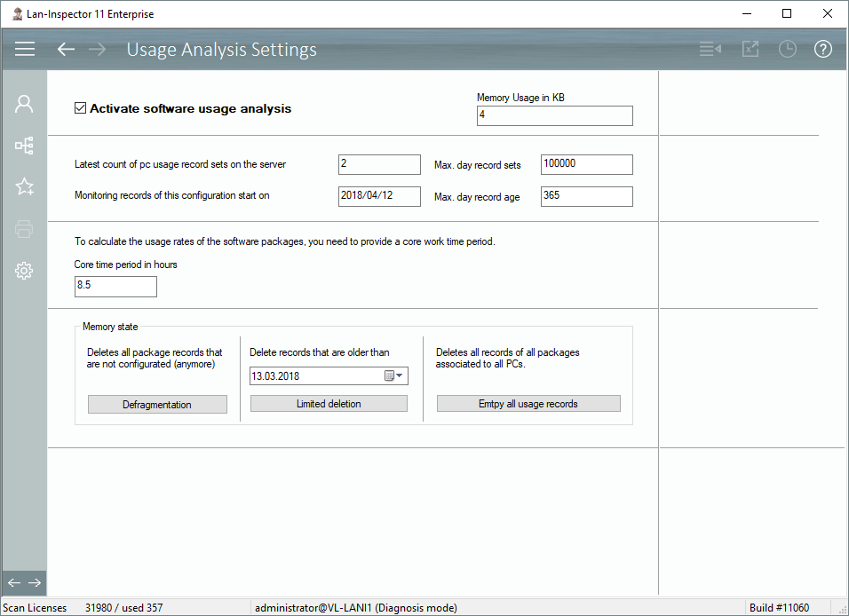Click the sidebar bottom right arrow
Screen dimensions: 849x616
pyautogui.click(x=35, y=582)
